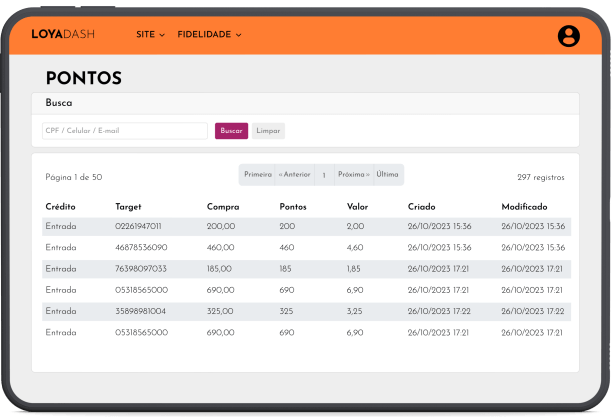Click the Crédito column header
The height and width of the screenshot is (417, 612).
(x=60, y=207)
